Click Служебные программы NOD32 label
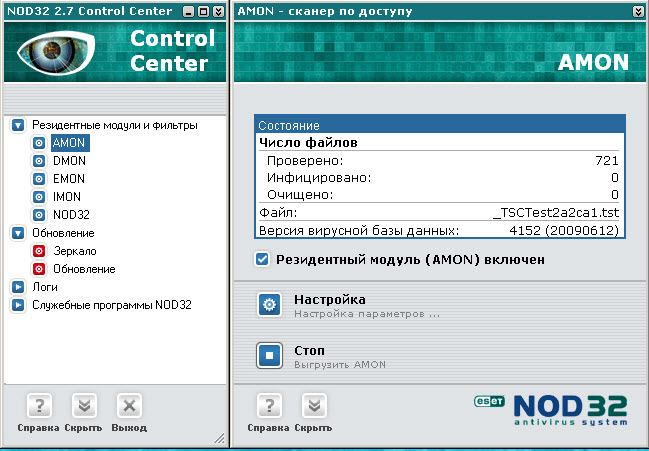 click(112, 305)
